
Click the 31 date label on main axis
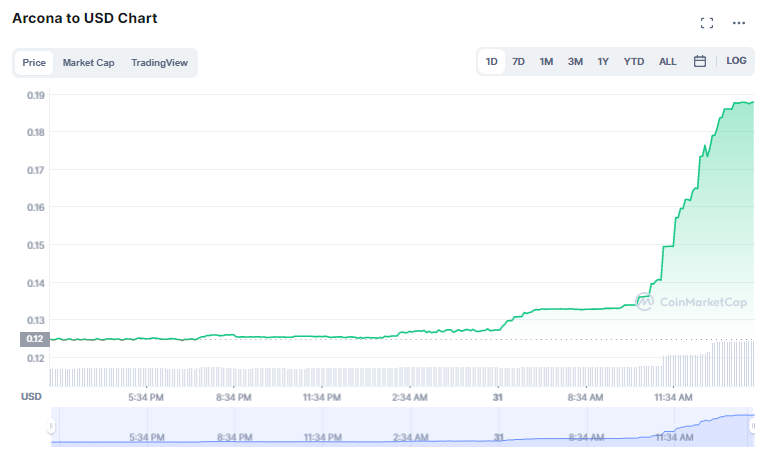tap(497, 397)
